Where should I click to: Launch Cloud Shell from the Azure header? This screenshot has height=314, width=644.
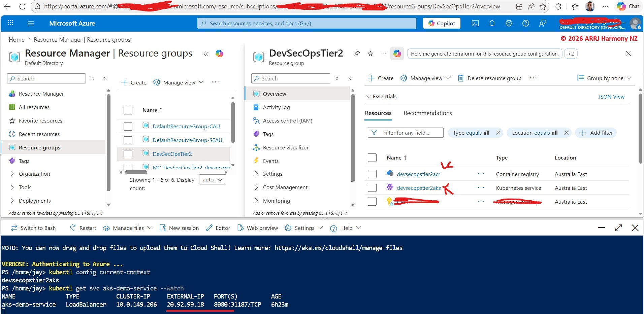tap(475, 23)
